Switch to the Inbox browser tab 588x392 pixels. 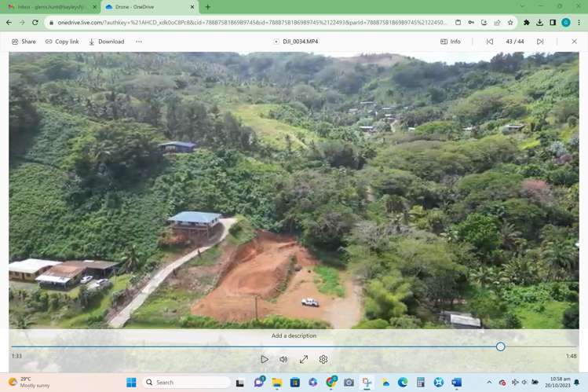pyautogui.click(x=50, y=7)
